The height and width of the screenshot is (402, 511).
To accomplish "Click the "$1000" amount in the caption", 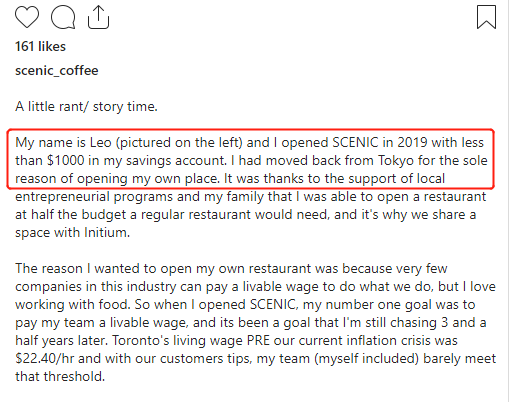I will pyautogui.click(x=66, y=161).
